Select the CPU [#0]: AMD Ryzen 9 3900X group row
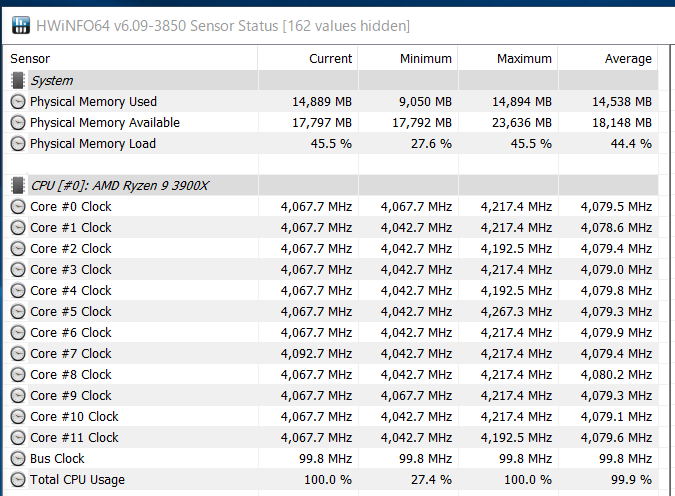 pos(331,186)
